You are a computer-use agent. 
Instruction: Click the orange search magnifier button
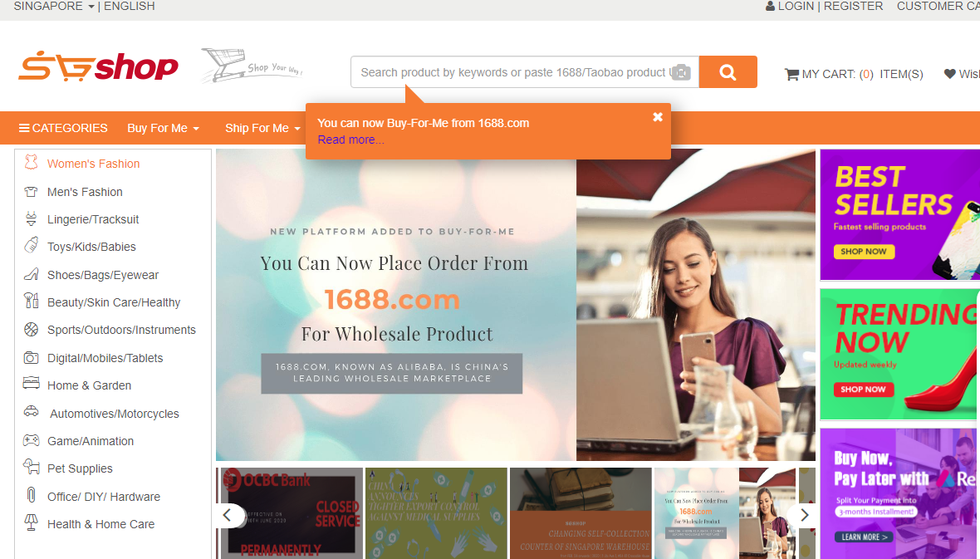[728, 72]
